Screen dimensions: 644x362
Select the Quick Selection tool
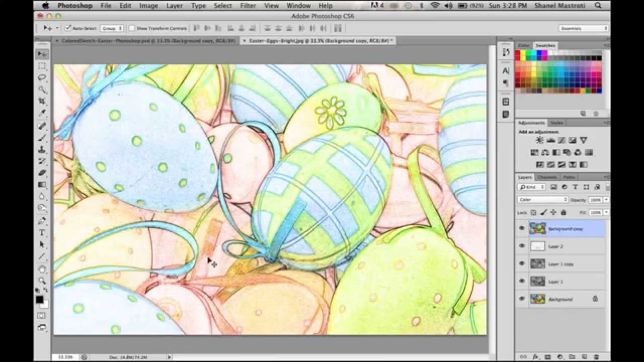[x=42, y=89]
